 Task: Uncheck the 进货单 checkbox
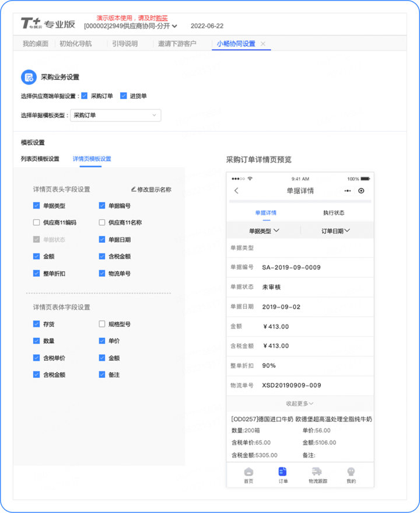click(x=123, y=96)
